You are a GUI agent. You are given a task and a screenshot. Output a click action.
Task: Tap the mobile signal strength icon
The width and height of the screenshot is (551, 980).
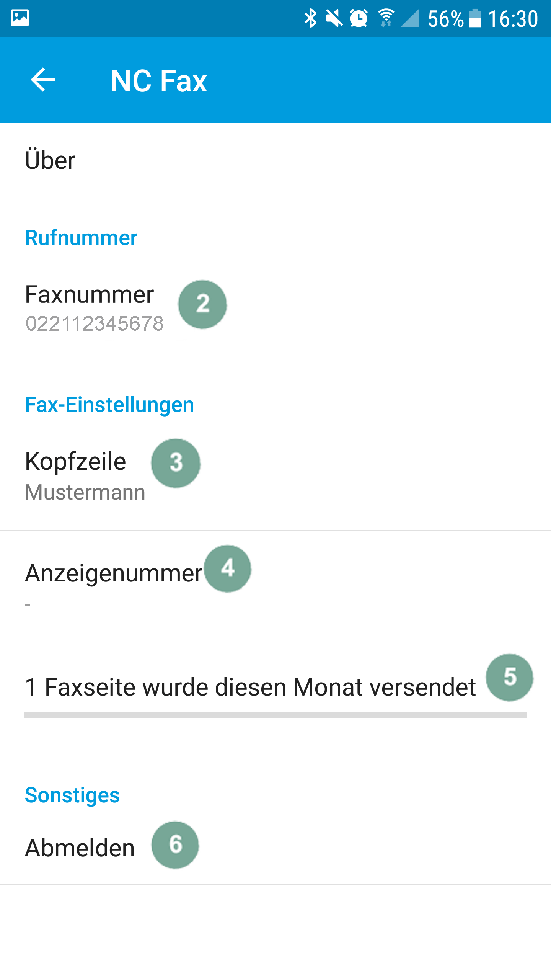coord(411,18)
